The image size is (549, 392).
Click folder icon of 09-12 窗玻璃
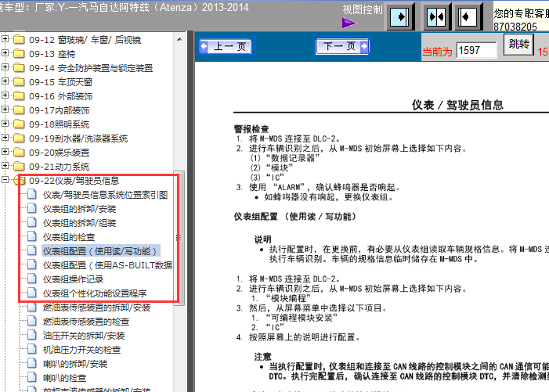point(19,40)
